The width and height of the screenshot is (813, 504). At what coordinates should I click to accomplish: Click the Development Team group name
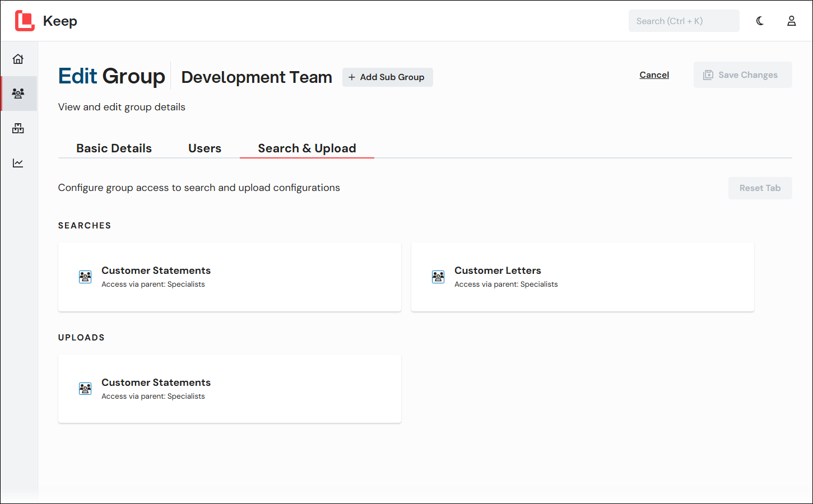pyautogui.click(x=257, y=77)
